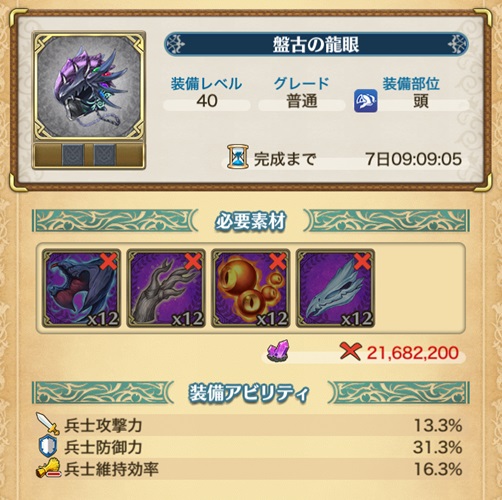Tap the shield 兵士防御力 icon

pos(48,446)
